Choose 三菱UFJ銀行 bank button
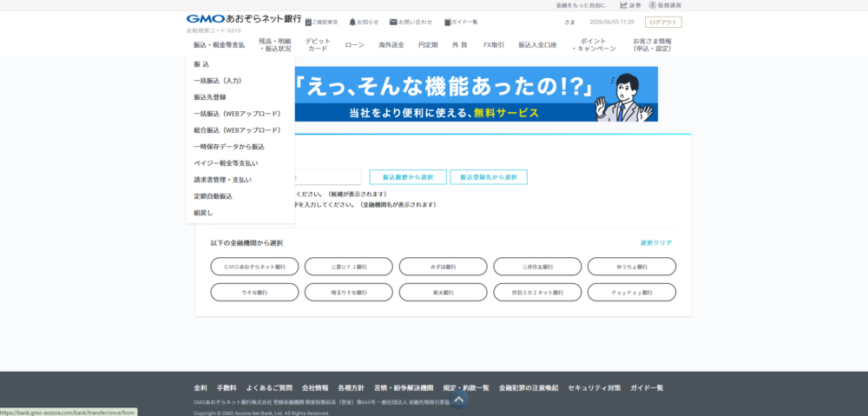Screen dimensions: 868x416 [349, 267]
